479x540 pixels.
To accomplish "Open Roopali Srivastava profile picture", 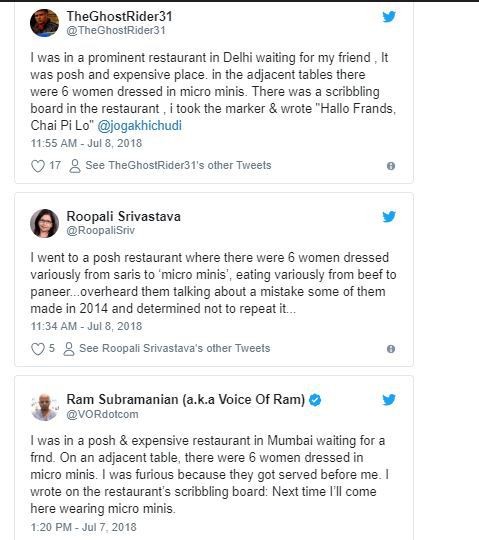I will 44,223.
